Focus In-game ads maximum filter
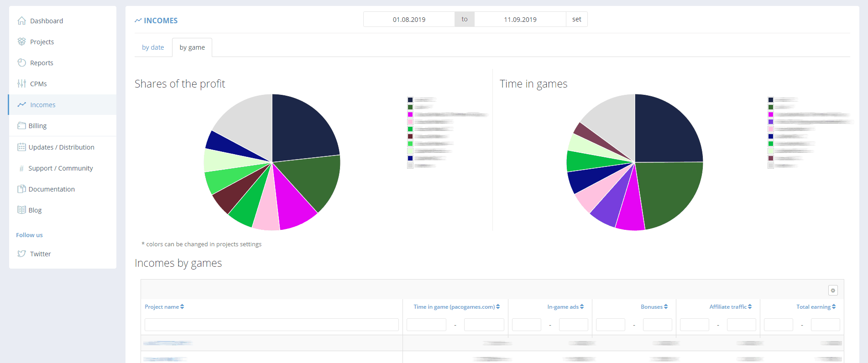This screenshot has height=363, width=868. [x=574, y=325]
